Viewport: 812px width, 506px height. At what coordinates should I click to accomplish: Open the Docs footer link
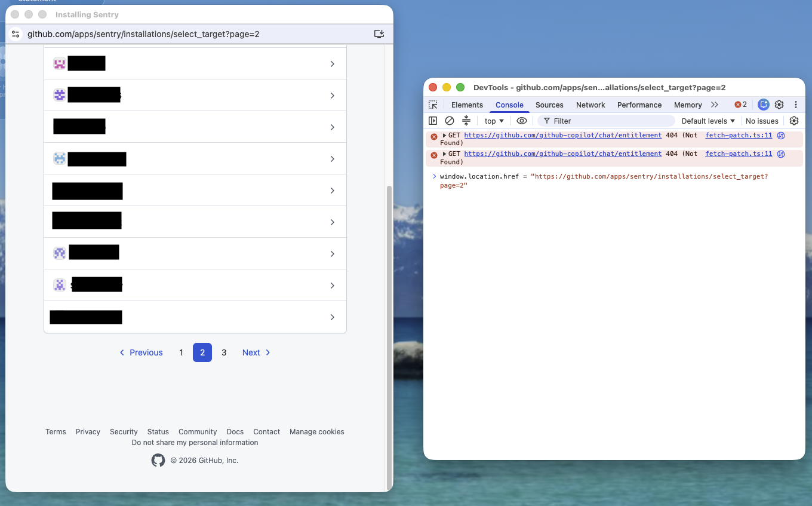[x=235, y=432]
